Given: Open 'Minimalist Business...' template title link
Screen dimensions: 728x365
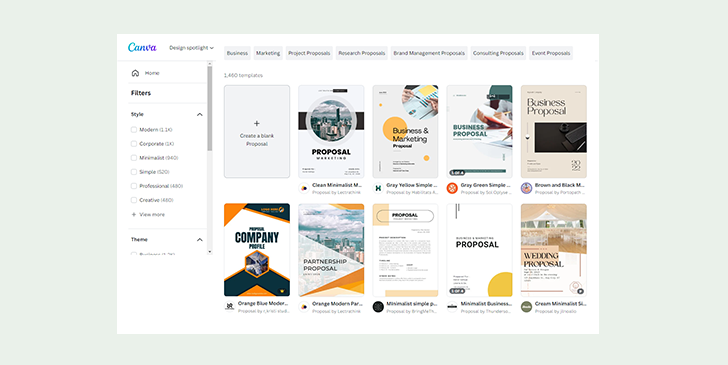Looking at the screenshot, I should point(486,303).
